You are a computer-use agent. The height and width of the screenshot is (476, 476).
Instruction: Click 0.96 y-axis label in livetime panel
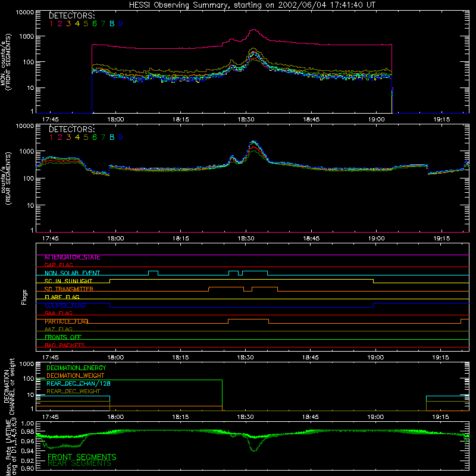pyautogui.click(x=28, y=441)
